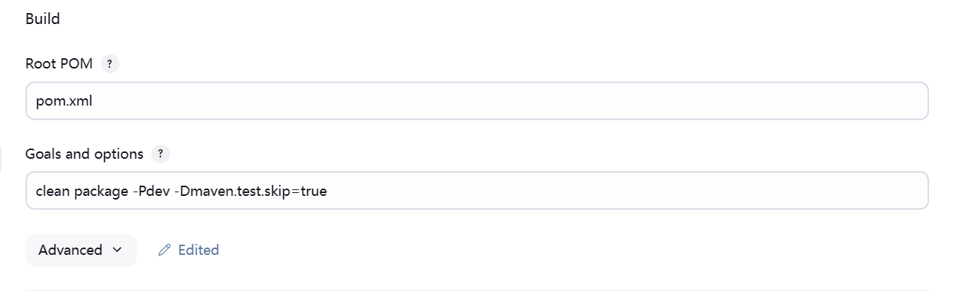Open help for Goals and options
Image resolution: width=980 pixels, height=292 pixels.
(x=160, y=154)
